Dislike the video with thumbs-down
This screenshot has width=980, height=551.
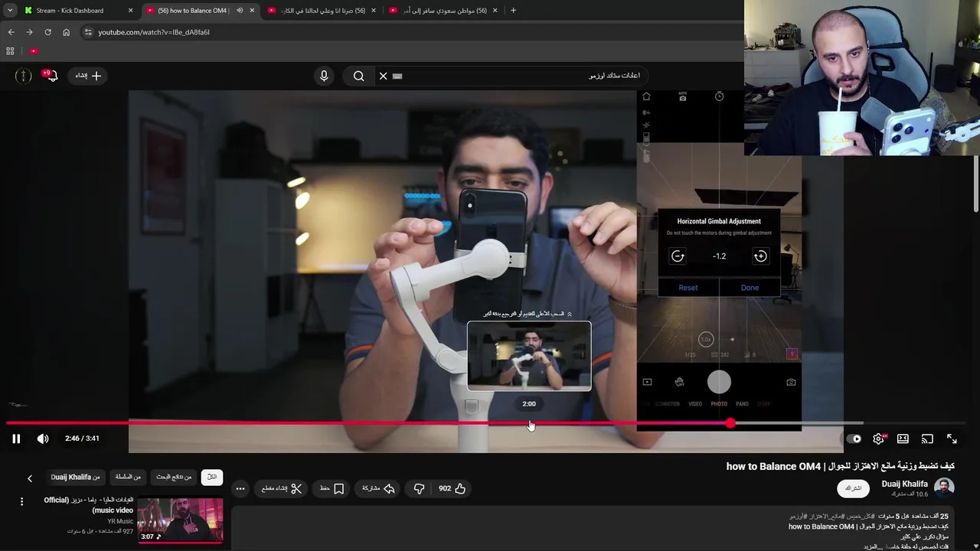[419, 488]
